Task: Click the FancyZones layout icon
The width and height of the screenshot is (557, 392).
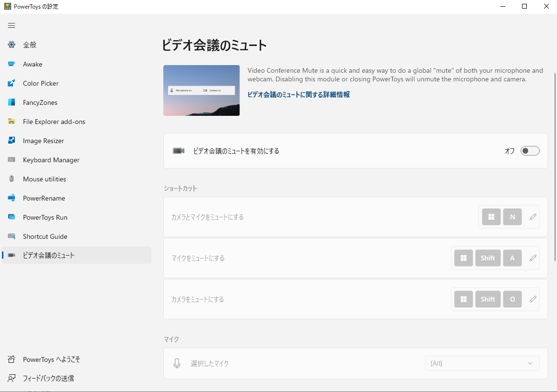Action: 11,102
